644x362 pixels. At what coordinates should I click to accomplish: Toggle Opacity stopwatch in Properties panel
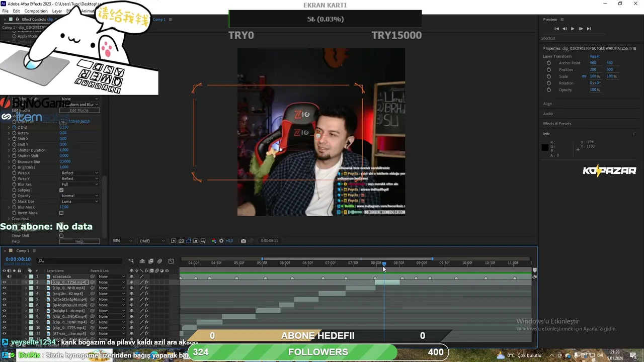[549, 89]
